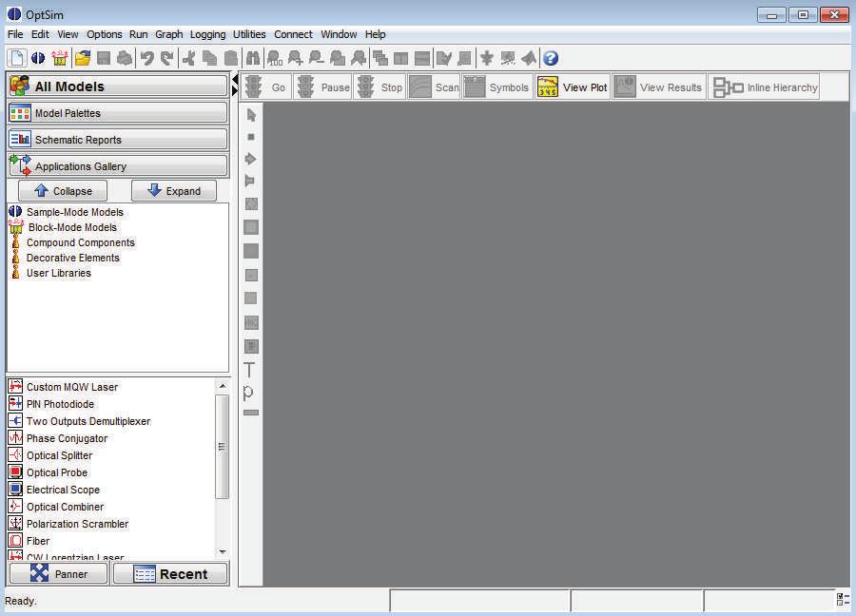This screenshot has height=616, width=856.
Task: Open help with the blue question mark icon
Action: click(x=551, y=58)
